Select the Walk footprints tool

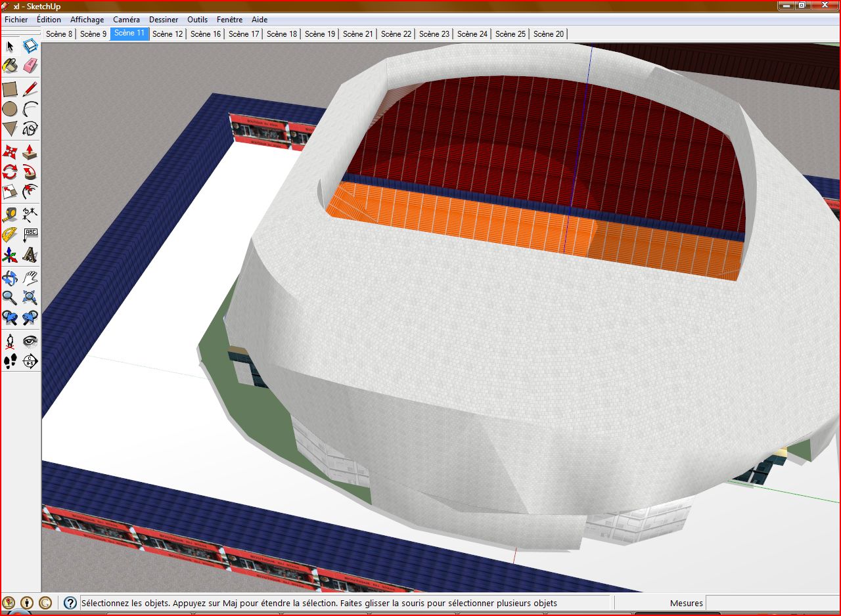click(x=10, y=361)
